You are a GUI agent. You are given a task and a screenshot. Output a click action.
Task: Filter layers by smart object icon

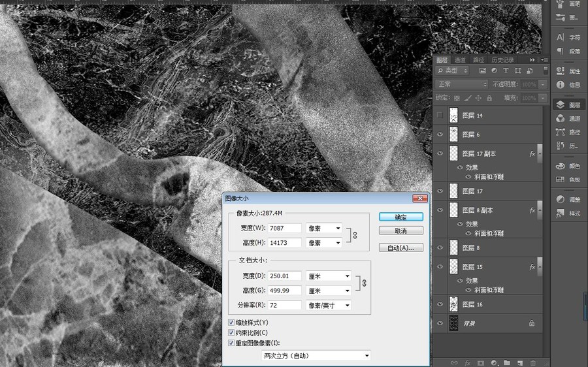tap(529, 71)
